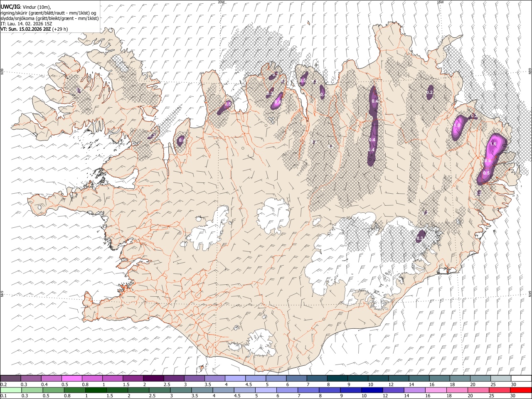Click the 'rigning/skúrir' legend description line
This screenshot has width=532, height=399.
pos(48,12)
